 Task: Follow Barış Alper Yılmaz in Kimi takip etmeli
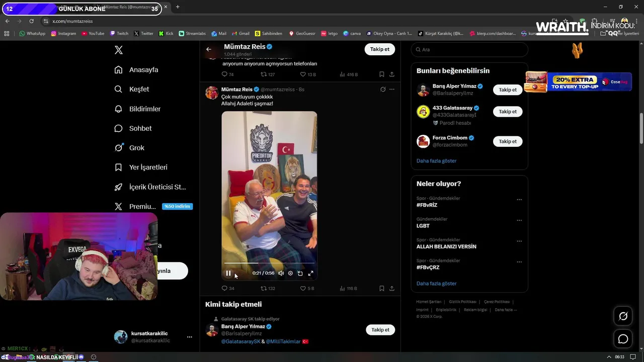[x=380, y=330]
